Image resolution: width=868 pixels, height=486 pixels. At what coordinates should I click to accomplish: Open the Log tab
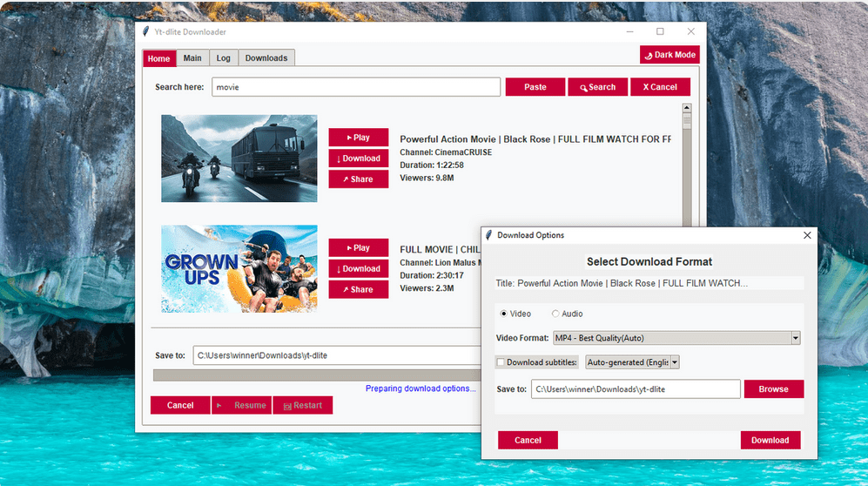(223, 58)
